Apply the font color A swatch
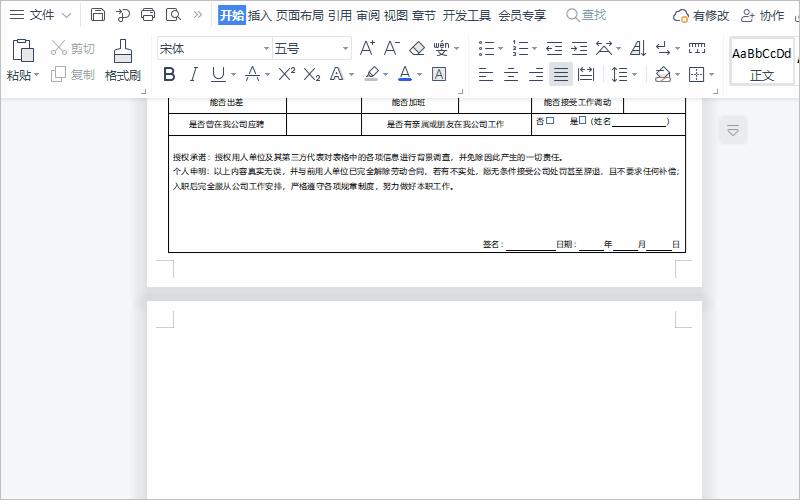800x500 pixels. (x=405, y=74)
